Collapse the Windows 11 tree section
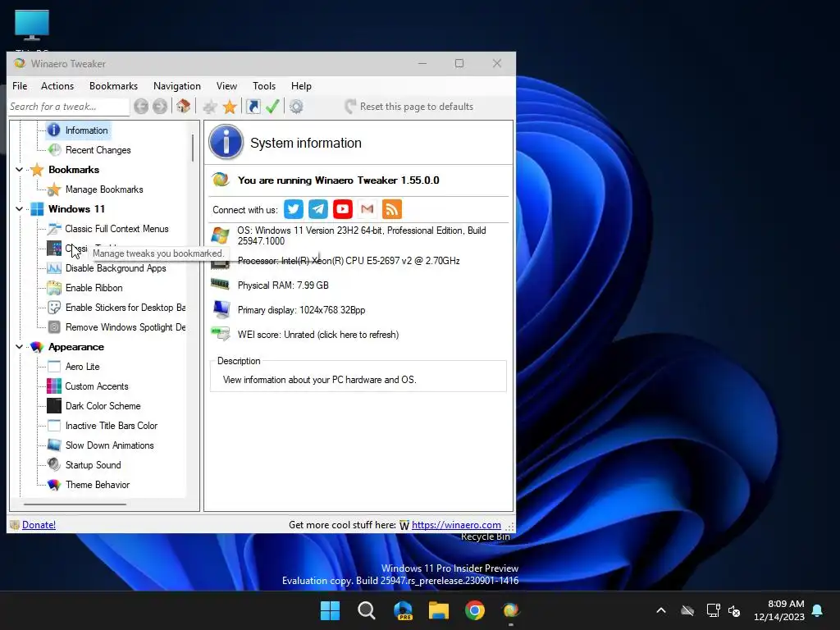 pyautogui.click(x=20, y=208)
